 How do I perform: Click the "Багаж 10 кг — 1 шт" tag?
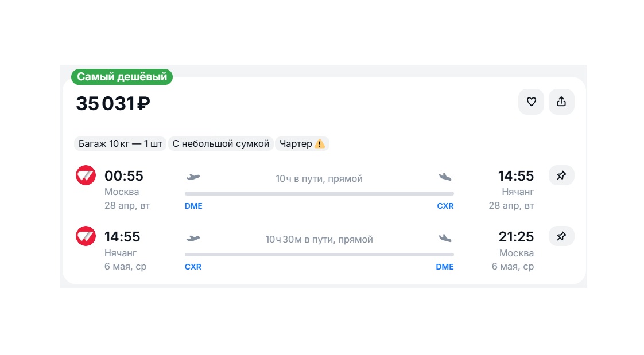121,144
